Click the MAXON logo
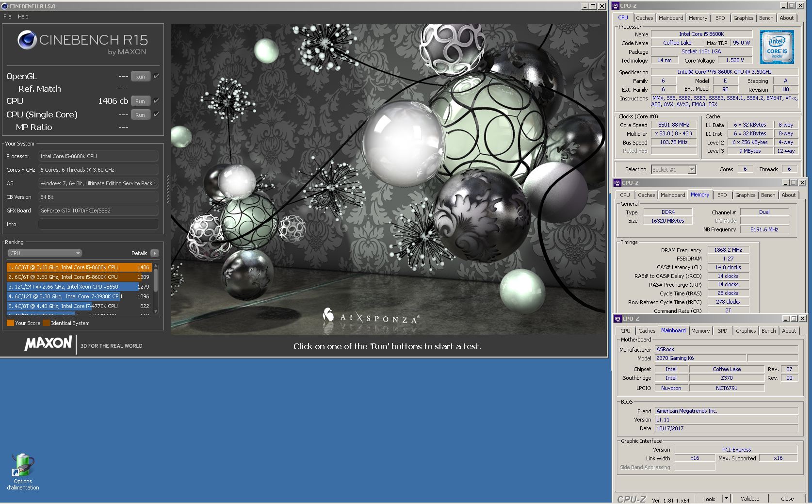This screenshot has width=812, height=504. (x=48, y=343)
